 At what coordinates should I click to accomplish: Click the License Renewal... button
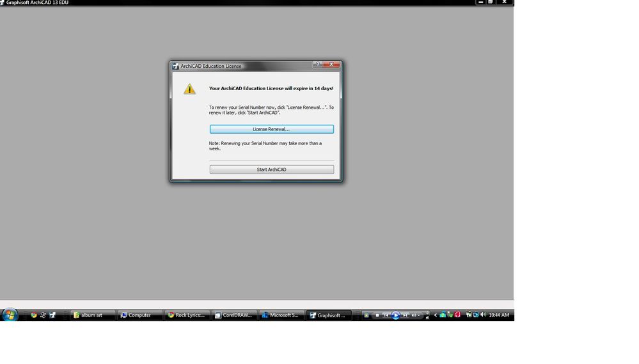(x=271, y=129)
